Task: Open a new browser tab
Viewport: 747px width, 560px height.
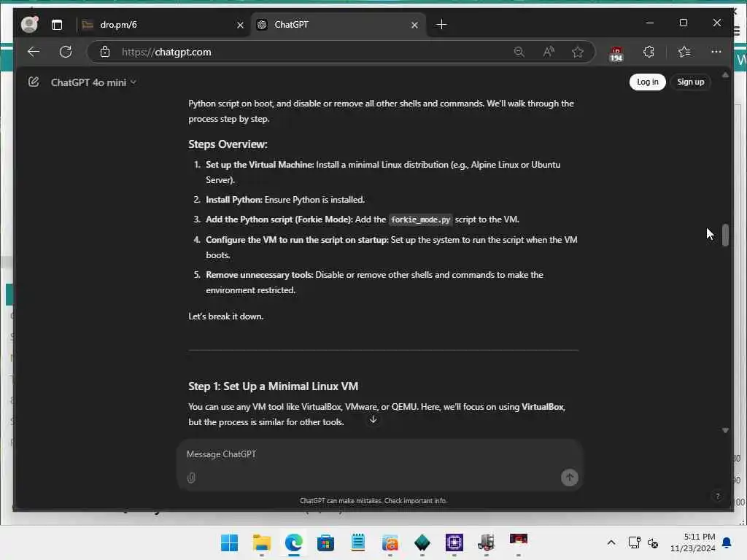Action: click(x=441, y=24)
